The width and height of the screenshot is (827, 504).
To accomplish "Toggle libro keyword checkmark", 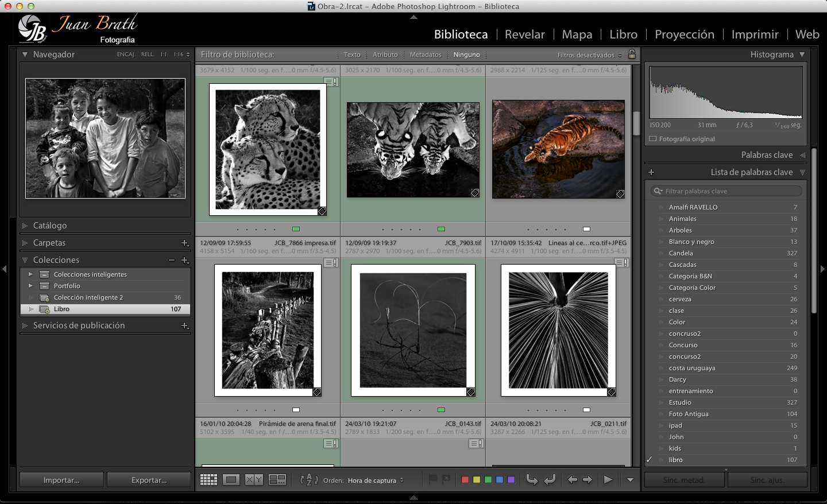I will pyautogui.click(x=650, y=460).
